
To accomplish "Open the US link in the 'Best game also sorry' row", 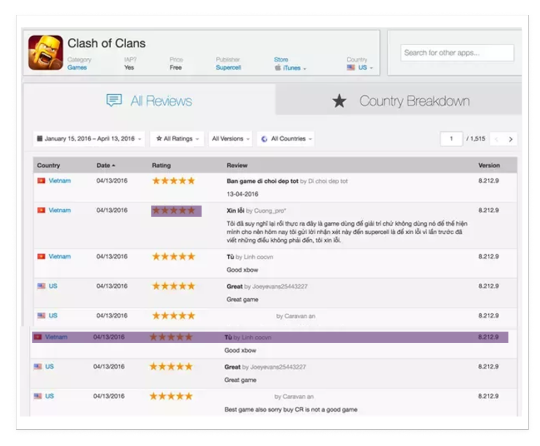I will (x=49, y=396).
